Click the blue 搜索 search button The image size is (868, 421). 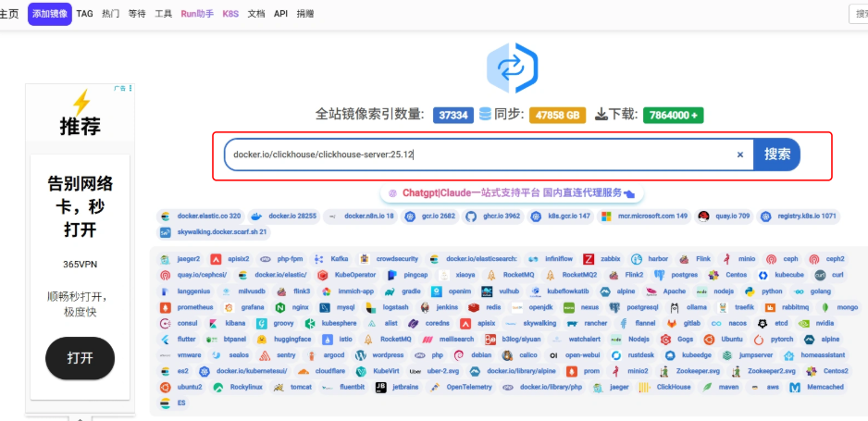click(x=777, y=155)
